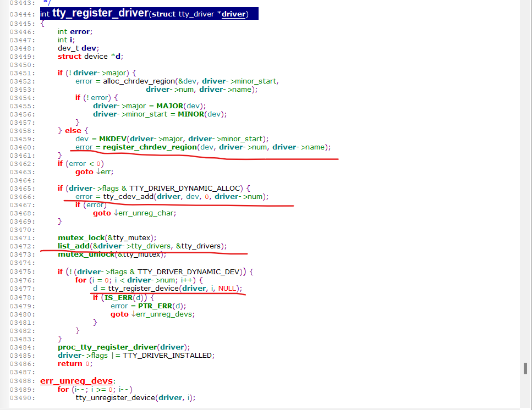532x410 pixels.
Task: Click the err_unreg_devs label link
Action: point(76,380)
